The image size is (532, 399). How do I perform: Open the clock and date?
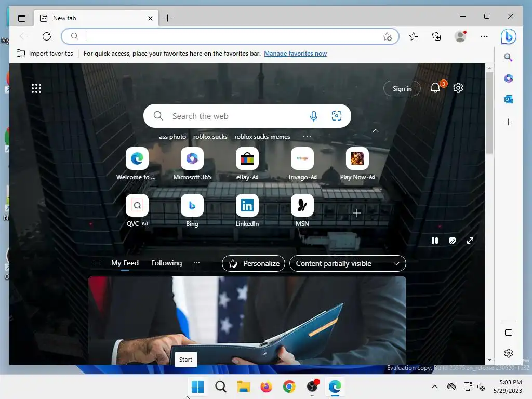pos(508,387)
